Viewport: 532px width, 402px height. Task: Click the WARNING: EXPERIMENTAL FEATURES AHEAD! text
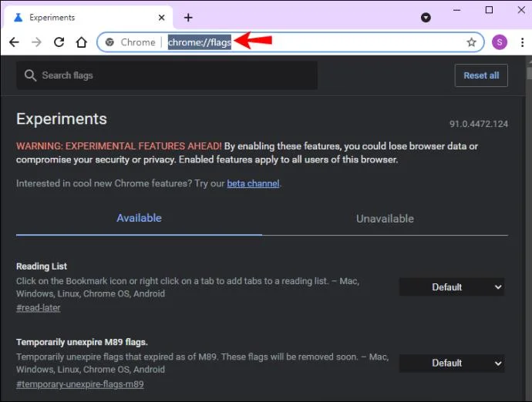[x=119, y=146]
